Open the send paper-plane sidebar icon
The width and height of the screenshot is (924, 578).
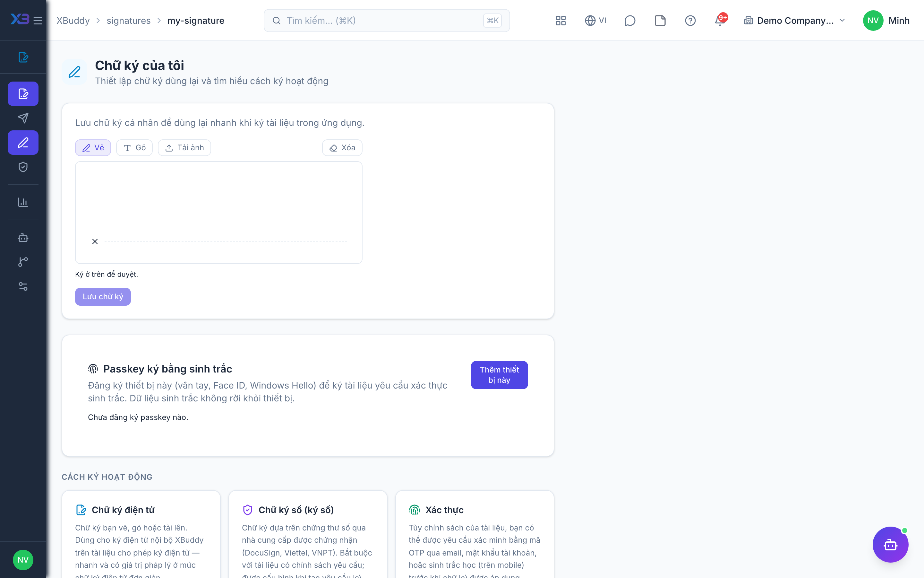pos(23,118)
